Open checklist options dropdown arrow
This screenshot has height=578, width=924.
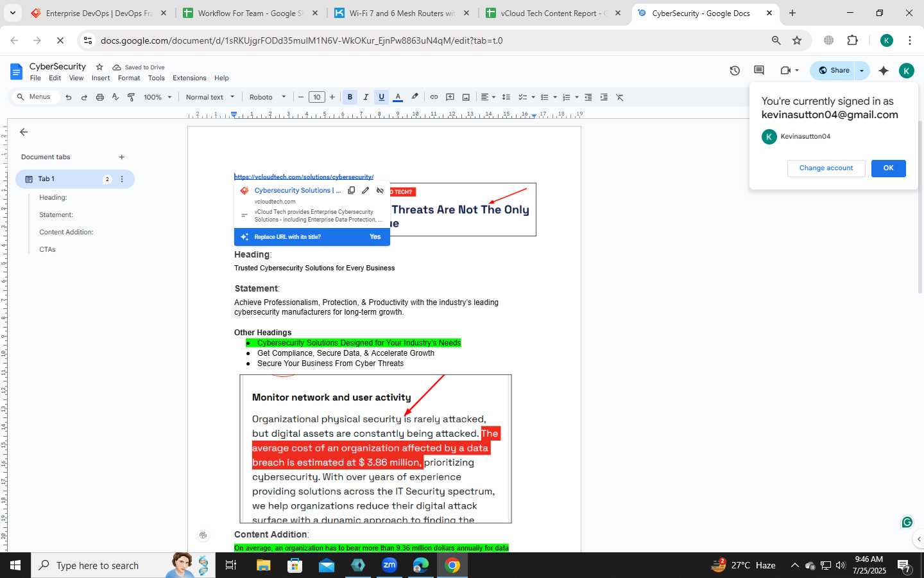(533, 98)
